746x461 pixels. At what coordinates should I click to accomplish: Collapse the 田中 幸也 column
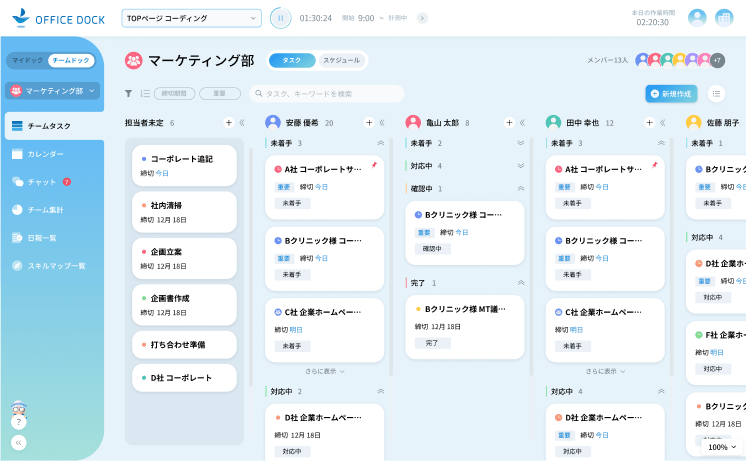pyautogui.click(x=662, y=123)
